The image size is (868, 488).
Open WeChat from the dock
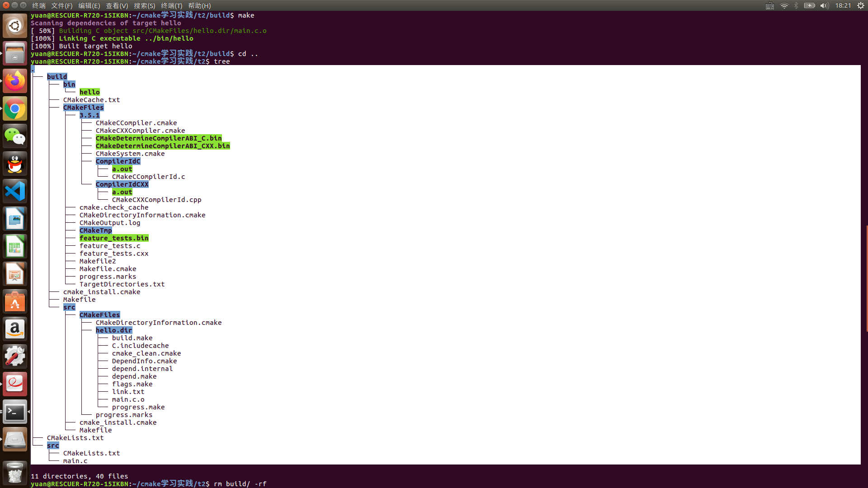coord(15,136)
